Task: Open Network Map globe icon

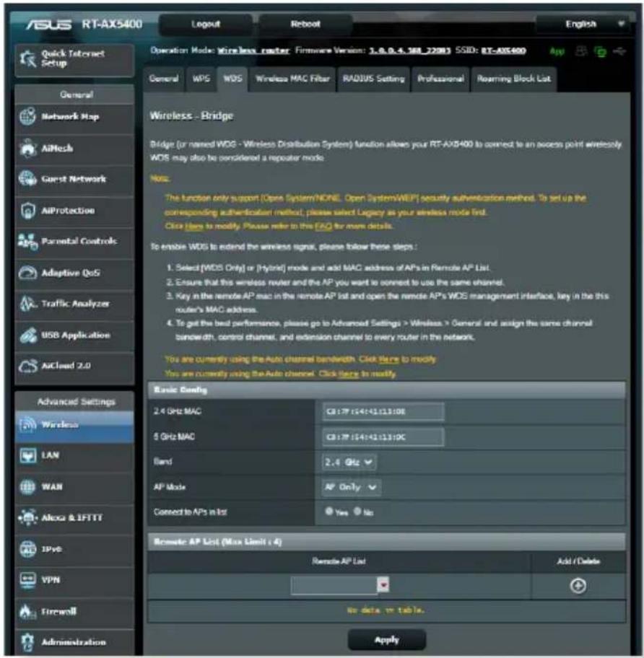Action: point(27,116)
